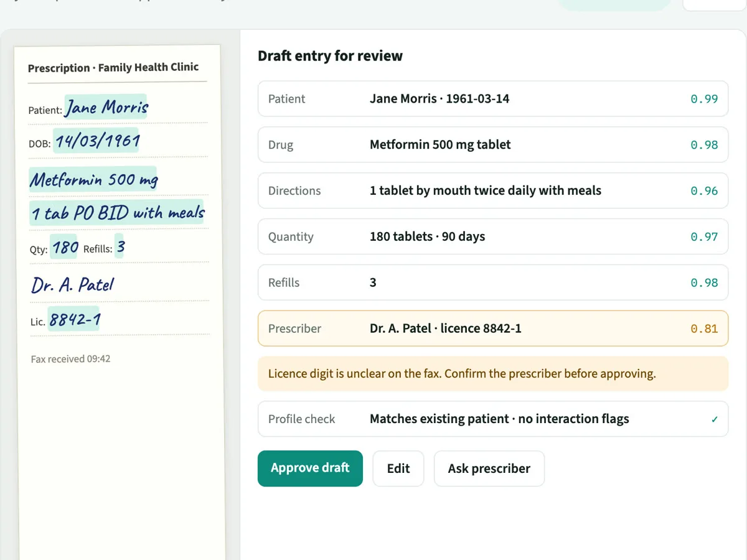The image size is (747, 560).
Task: Click the Profile check checkmark icon
Action: point(715,419)
